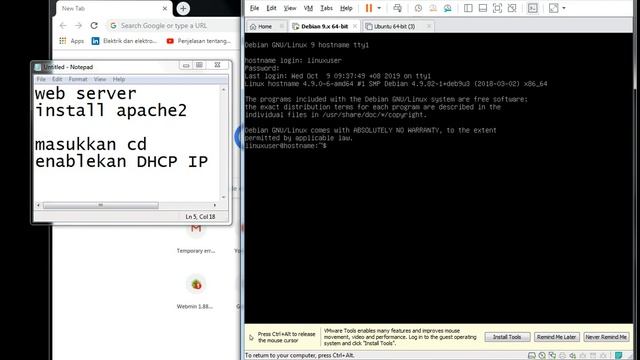Click the stretch guest display icon

[x=553, y=8]
